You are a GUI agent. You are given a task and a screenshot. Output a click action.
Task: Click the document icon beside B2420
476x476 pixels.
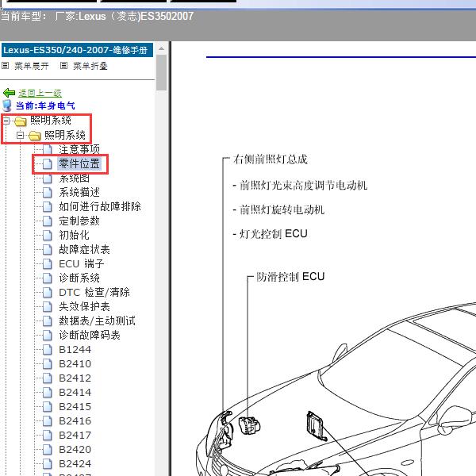click(x=48, y=449)
